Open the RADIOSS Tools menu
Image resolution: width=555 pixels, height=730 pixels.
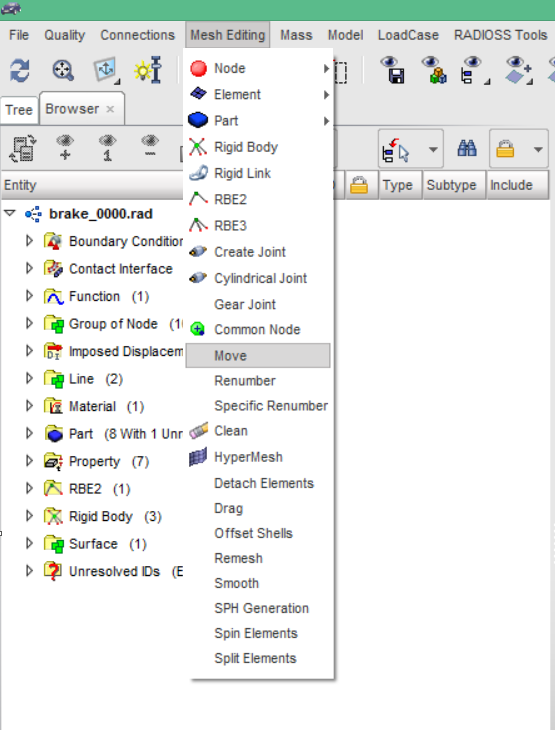(501, 35)
